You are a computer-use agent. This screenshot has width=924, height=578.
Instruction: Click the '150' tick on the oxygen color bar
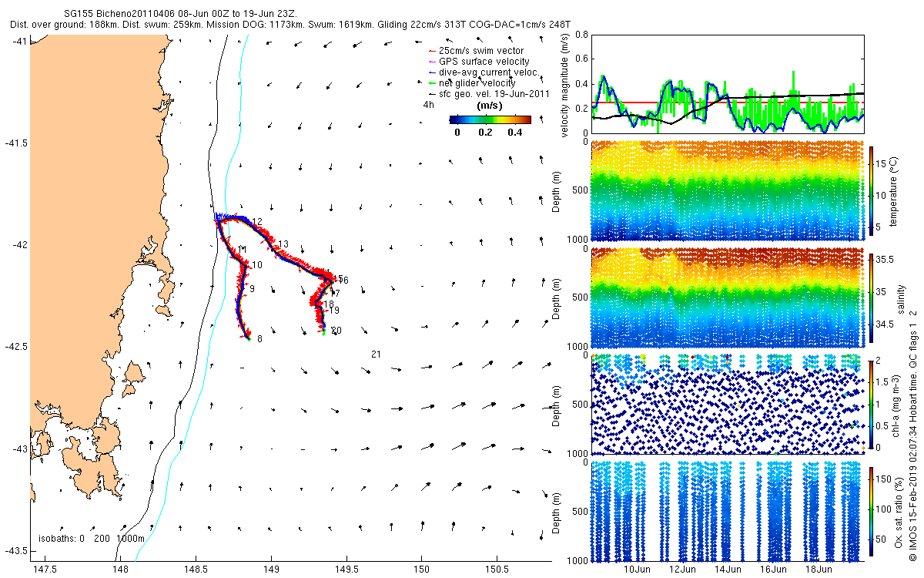coord(885,478)
